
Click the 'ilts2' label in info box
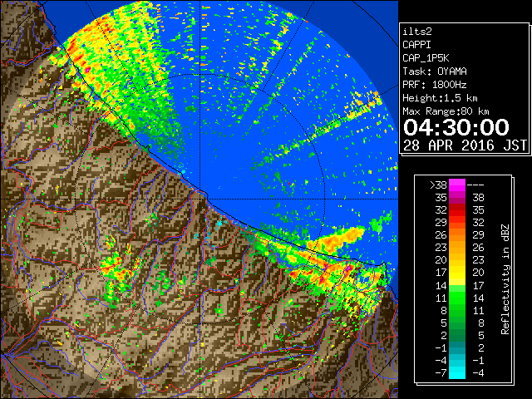coord(417,32)
